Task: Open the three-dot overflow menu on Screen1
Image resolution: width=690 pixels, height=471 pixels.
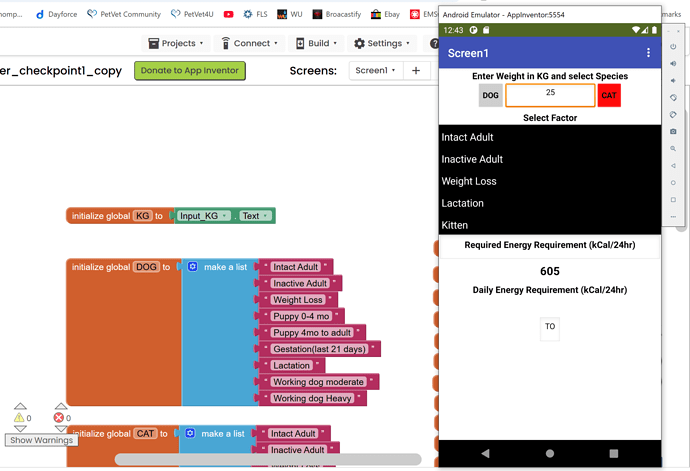Action: (x=648, y=53)
